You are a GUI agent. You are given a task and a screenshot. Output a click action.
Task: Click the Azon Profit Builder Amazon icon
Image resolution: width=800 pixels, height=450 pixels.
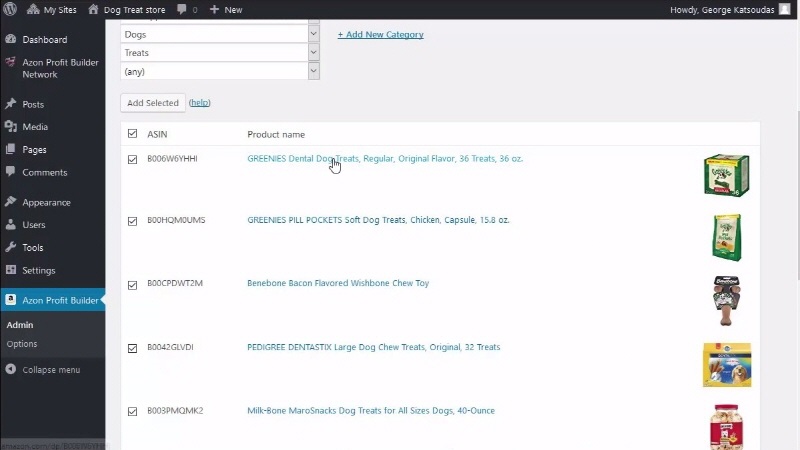[11, 300]
